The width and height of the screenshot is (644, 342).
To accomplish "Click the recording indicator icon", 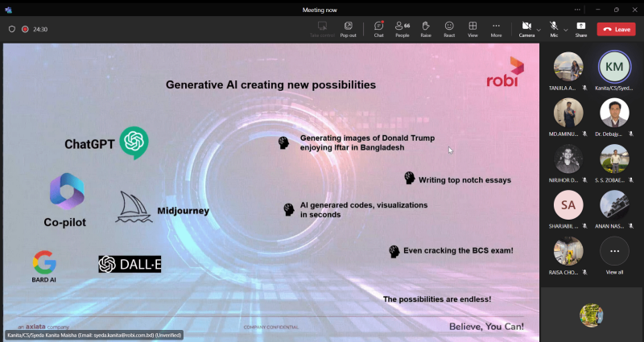I will (x=25, y=29).
